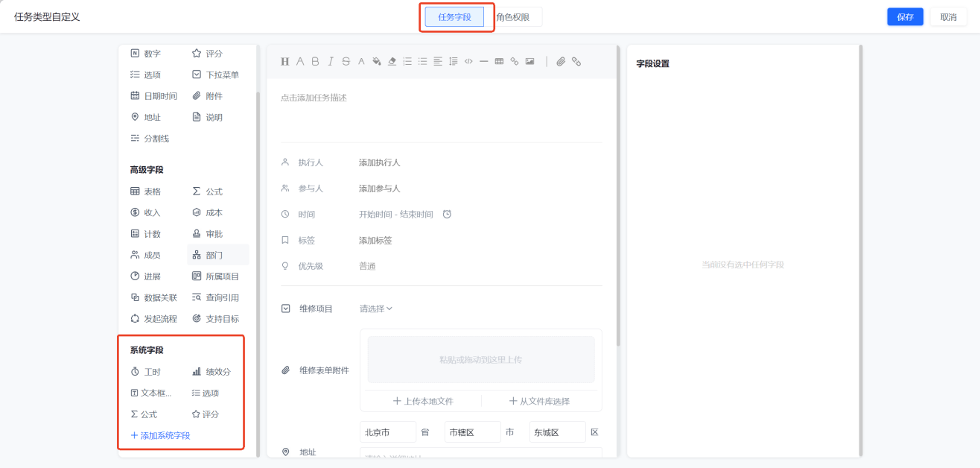The height and width of the screenshot is (468, 980).
Task: Add the 数字 number field
Action: point(145,54)
